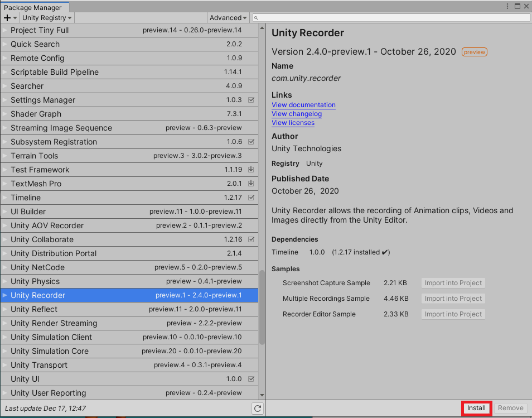Click the installed checkmark beside Settings Manager
This screenshot has height=418, width=532.
pos(251,100)
